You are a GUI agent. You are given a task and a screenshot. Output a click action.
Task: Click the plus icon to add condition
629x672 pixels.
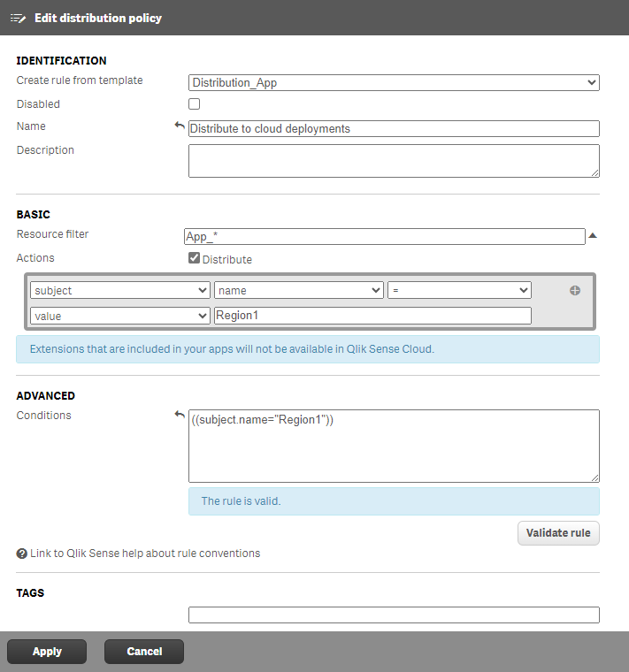pos(575,290)
